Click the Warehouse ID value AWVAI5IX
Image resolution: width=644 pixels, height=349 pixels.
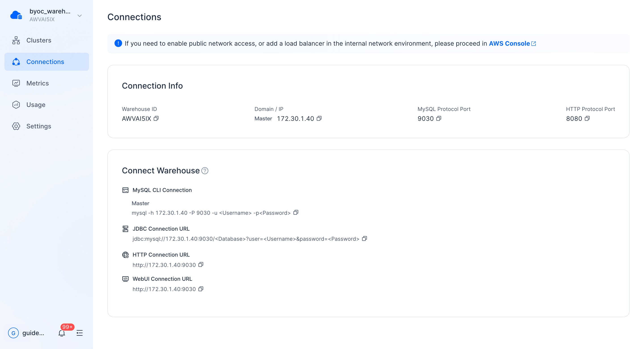coord(136,119)
